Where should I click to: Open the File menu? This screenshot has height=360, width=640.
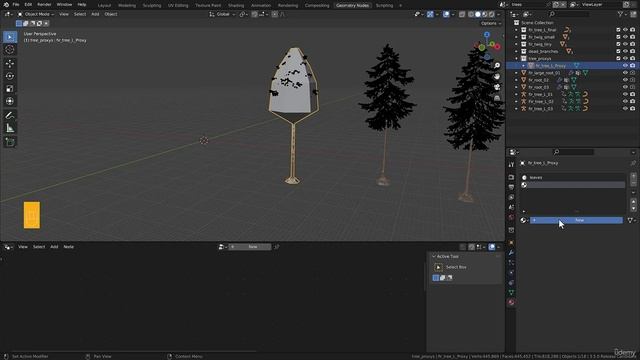coord(16,4)
